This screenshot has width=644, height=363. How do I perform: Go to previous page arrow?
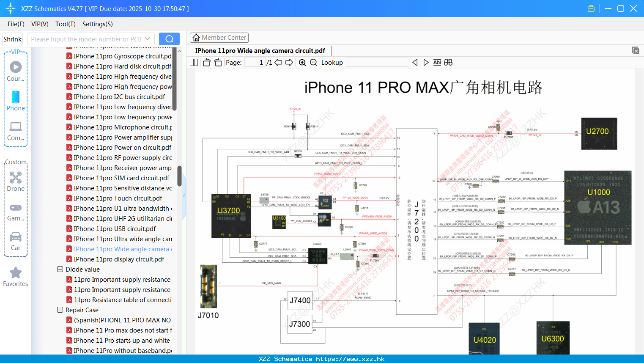[278, 63]
